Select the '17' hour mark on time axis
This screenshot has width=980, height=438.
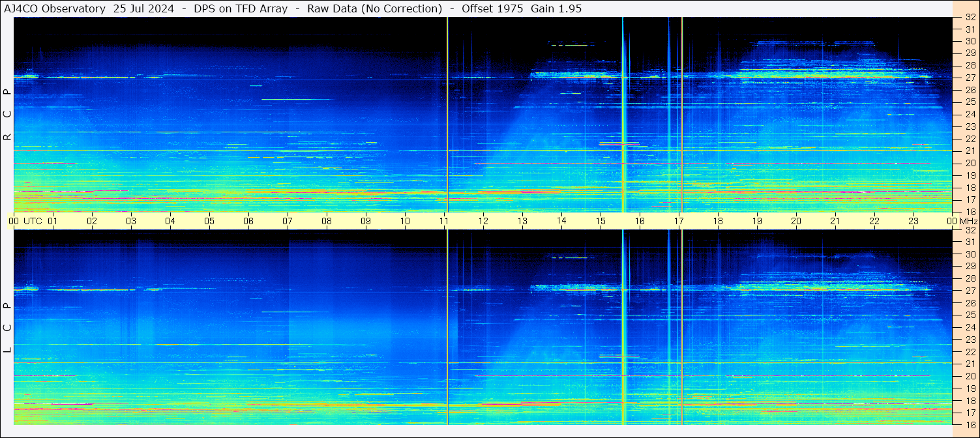(679, 221)
